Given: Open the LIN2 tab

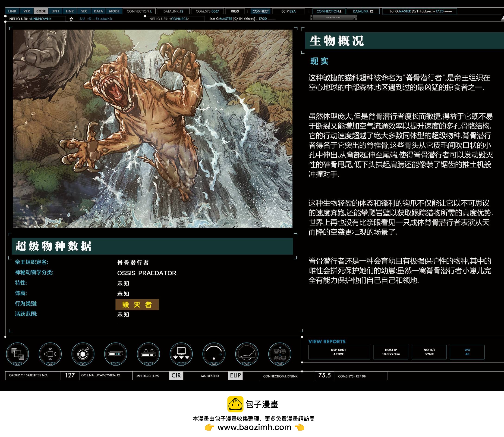Looking at the screenshot, I should tap(69, 11).
